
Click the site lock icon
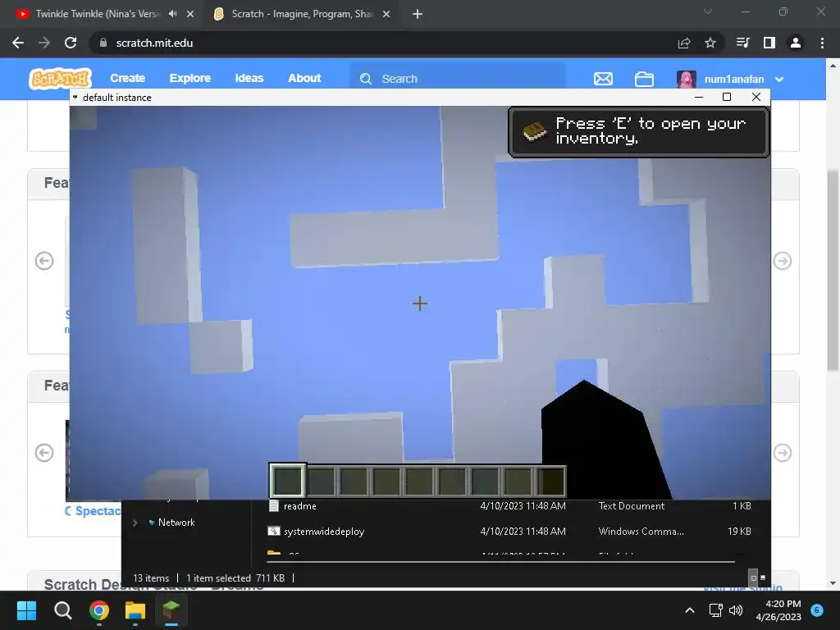103,43
